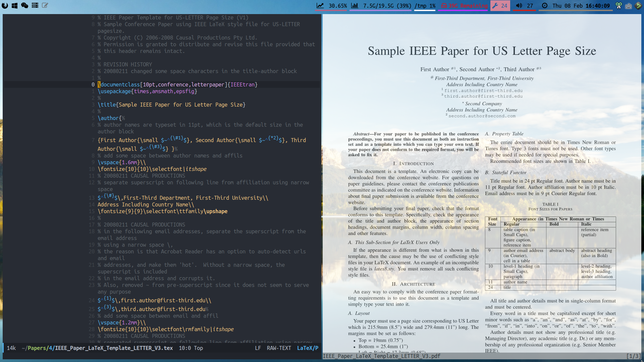Click the RAW-TEXT encoding indicator
The height and width of the screenshot is (362, 644).
[279, 348]
